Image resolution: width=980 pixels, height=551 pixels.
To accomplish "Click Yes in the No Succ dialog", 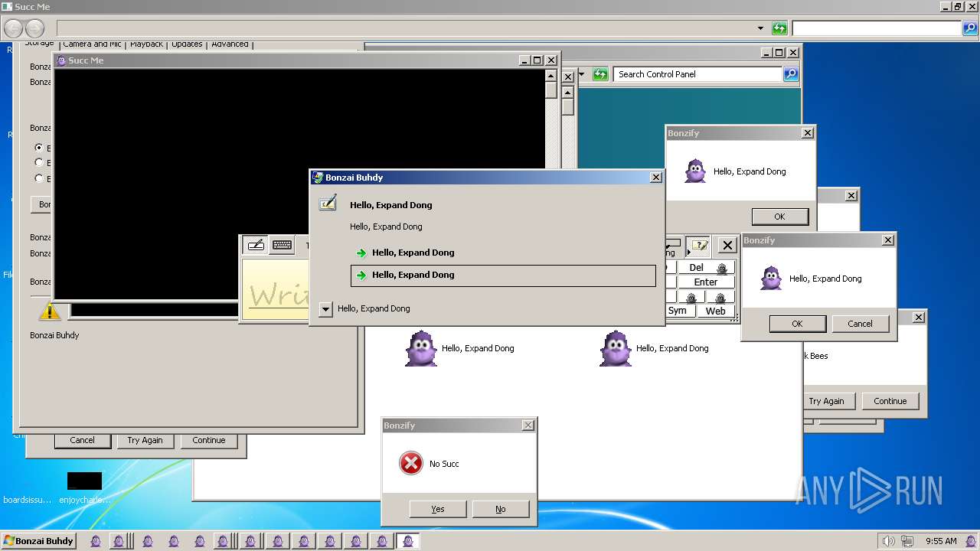I will click(438, 509).
